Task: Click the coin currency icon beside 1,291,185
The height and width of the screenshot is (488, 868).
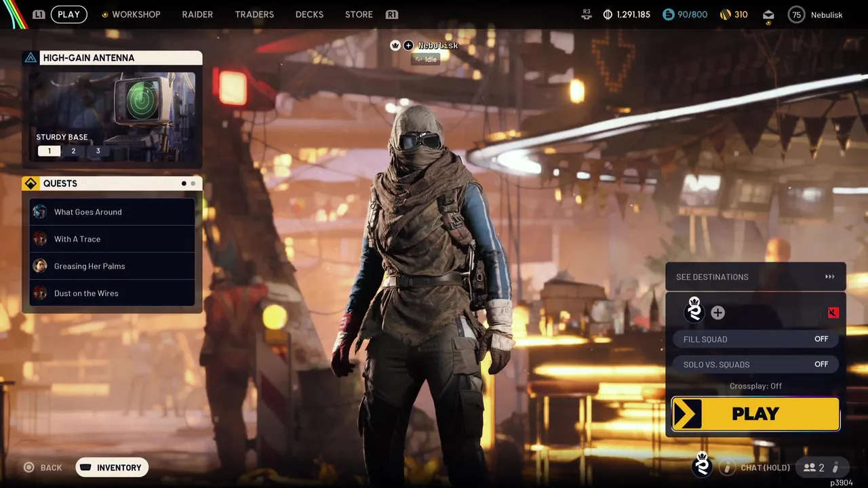Action: [x=608, y=14]
